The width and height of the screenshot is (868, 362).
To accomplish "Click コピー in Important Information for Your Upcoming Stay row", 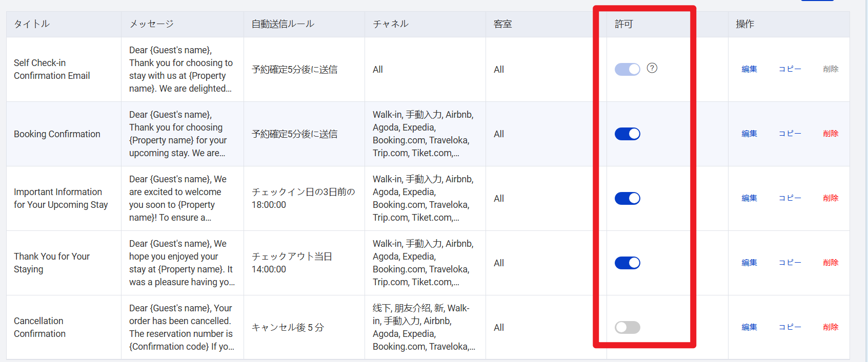I will pyautogui.click(x=790, y=198).
